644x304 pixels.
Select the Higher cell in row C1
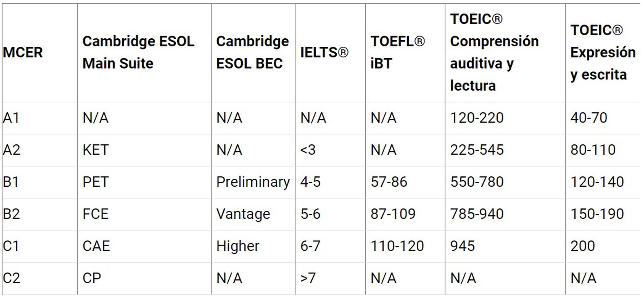point(237,246)
